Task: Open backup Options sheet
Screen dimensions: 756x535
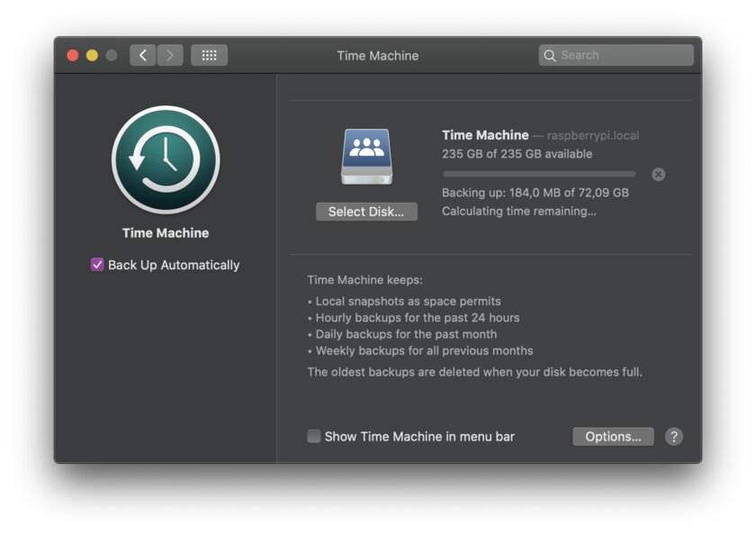Action: pyautogui.click(x=613, y=436)
